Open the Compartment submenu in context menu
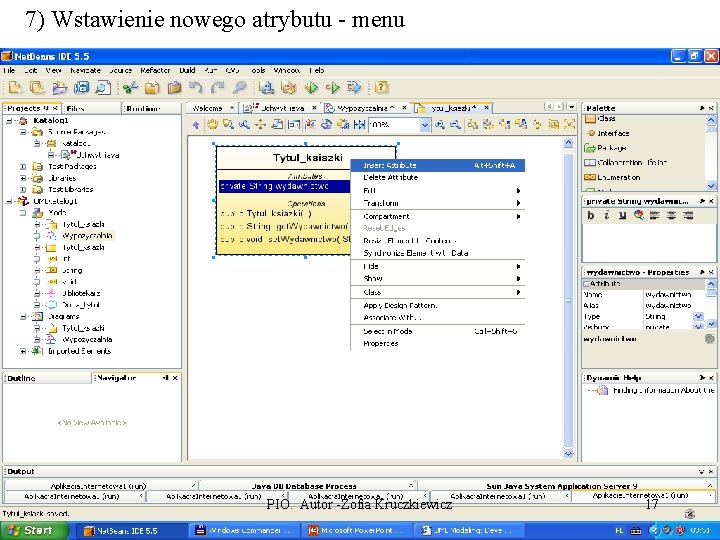Image resolution: width=720 pixels, height=540 pixels. tap(437, 216)
